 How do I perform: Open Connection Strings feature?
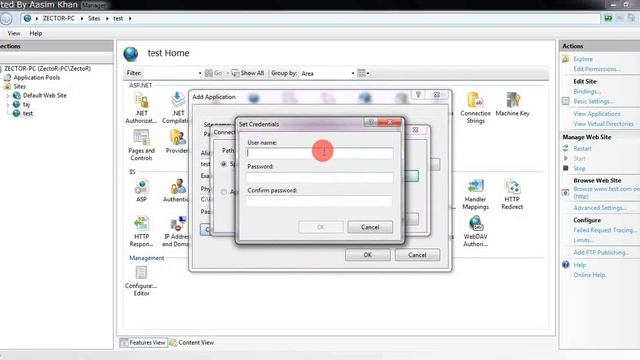(x=476, y=107)
